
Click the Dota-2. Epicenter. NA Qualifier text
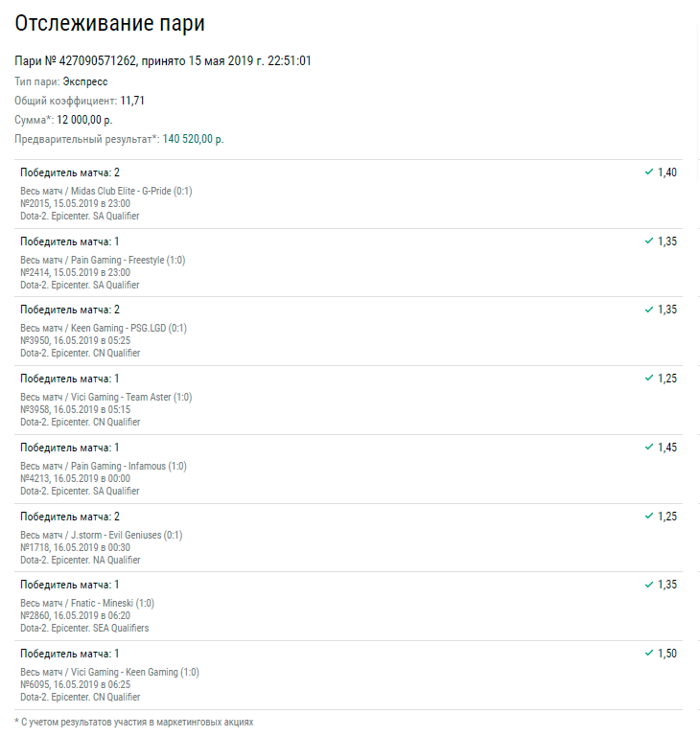81,560
